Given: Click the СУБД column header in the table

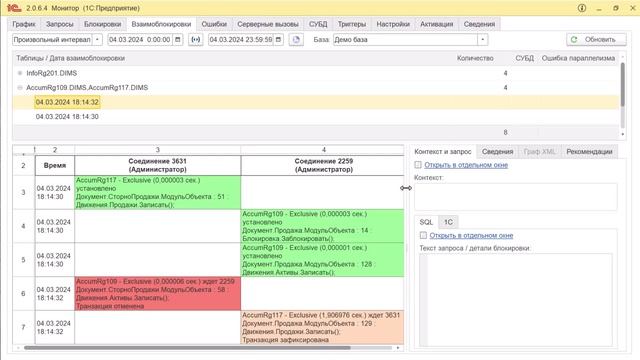Looking at the screenshot, I should click(x=524, y=58).
